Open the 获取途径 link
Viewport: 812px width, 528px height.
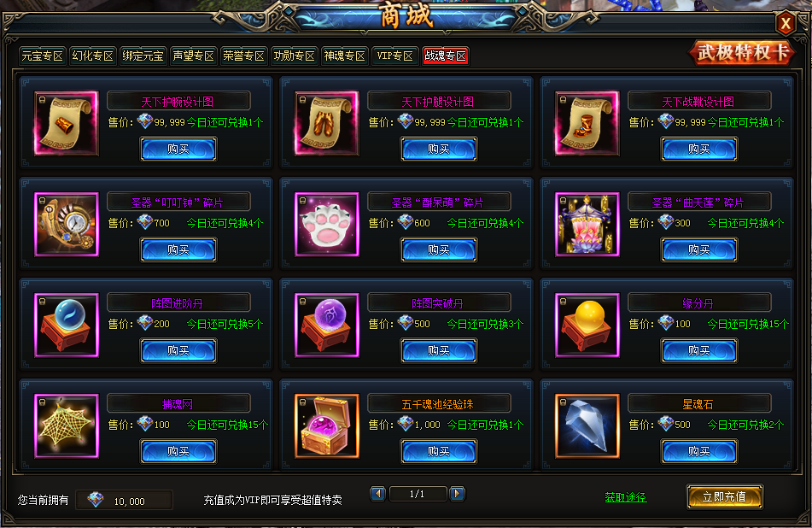coord(626,497)
